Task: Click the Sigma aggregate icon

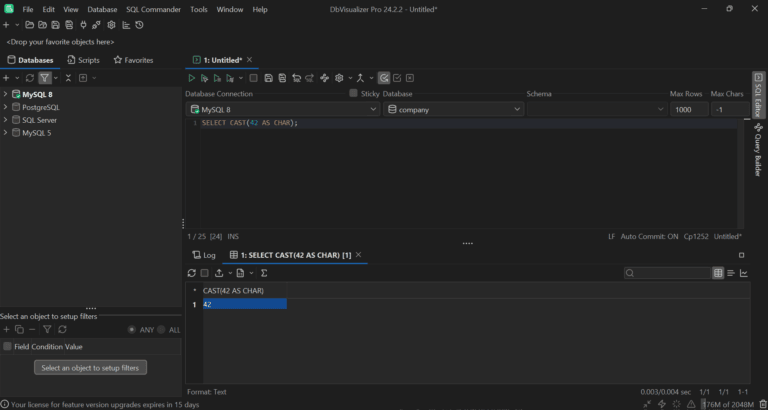Action: 264,273
